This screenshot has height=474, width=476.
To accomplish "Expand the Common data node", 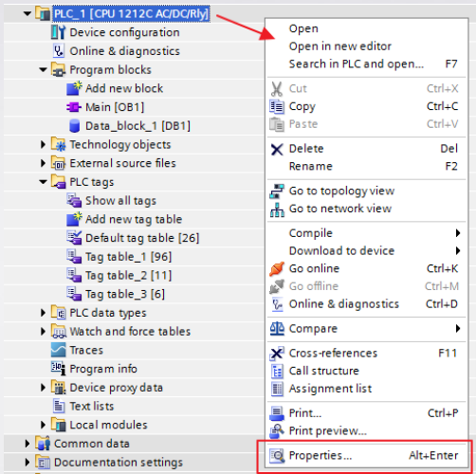I will pos(27,444).
